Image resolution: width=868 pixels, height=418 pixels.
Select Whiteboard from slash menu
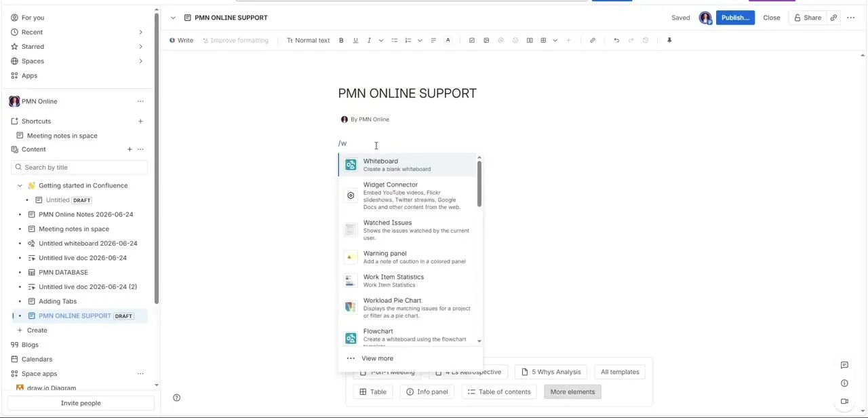408,165
